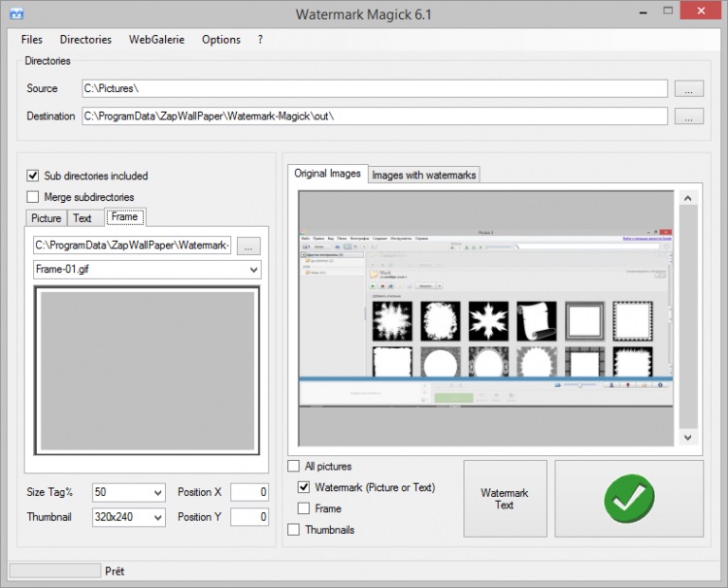Screen dimensions: 728x588
Task: Enable the Thumbnails checkbox
Action: click(x=294, y=530)
